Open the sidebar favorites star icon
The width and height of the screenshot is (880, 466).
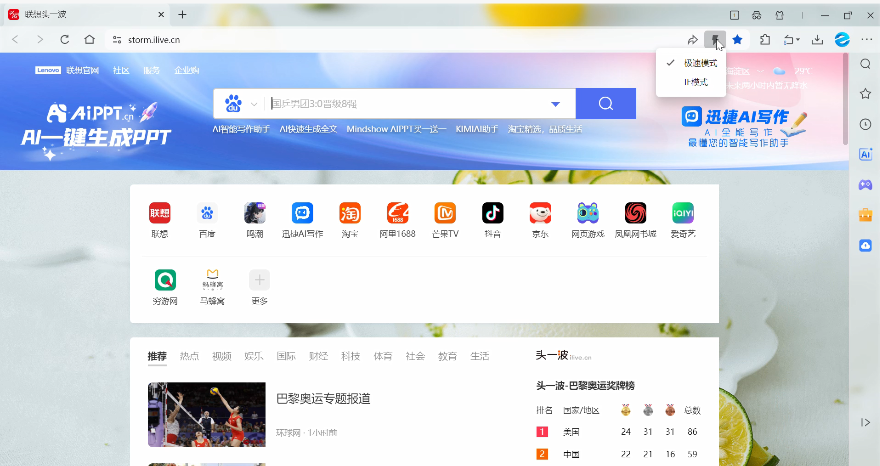point(865,94)
